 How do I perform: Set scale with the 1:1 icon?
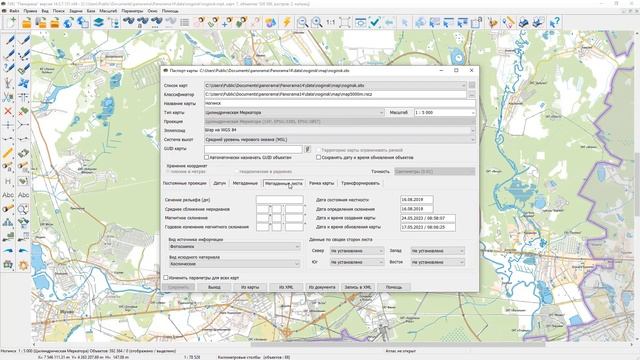[x=331, y=22]
